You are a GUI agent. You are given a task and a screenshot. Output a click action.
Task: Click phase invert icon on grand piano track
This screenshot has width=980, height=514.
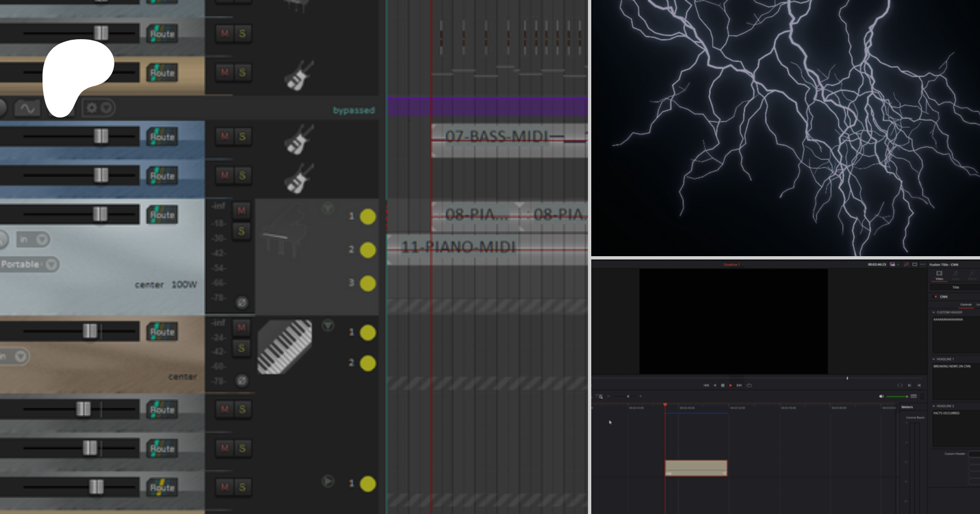242,302
